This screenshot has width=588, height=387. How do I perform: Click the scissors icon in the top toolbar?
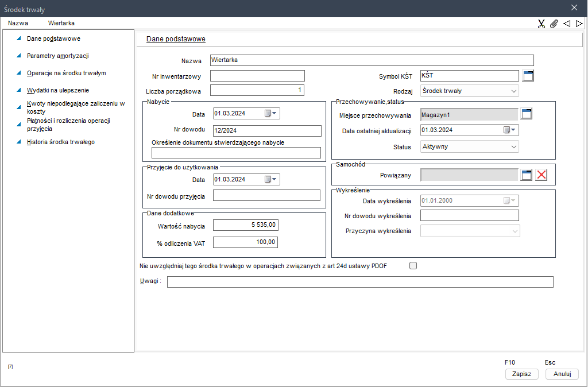541,24
